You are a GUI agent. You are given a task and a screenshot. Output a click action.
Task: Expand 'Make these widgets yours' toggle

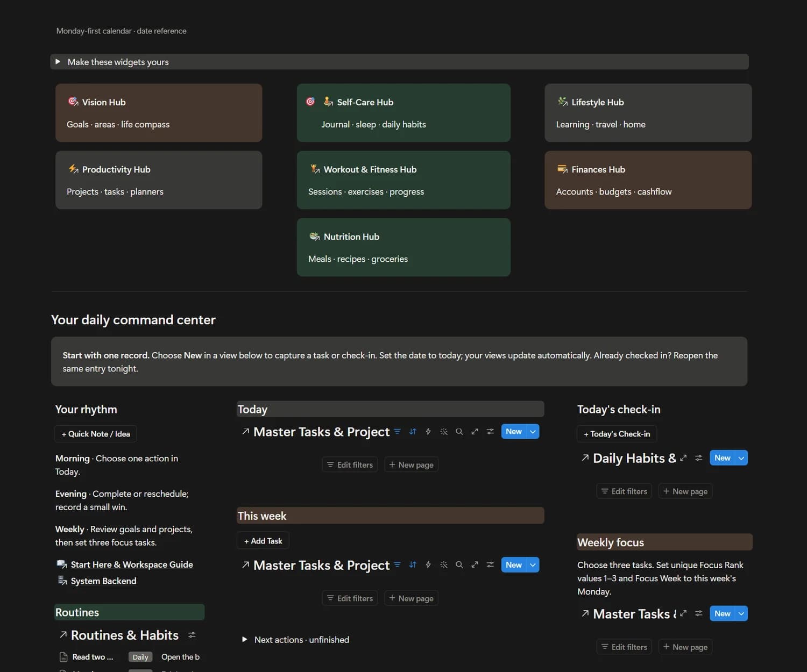(58, 62)
